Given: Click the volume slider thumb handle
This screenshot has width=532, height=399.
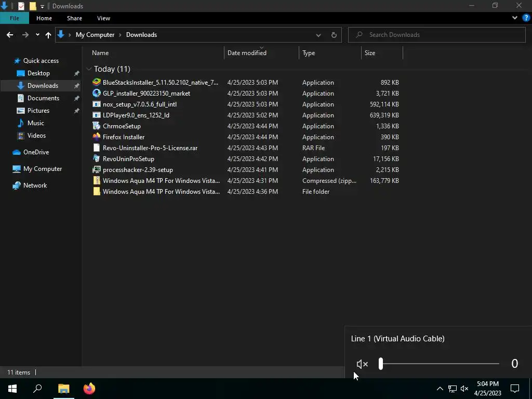Looking at the screenshot, I should pos(381,364).
